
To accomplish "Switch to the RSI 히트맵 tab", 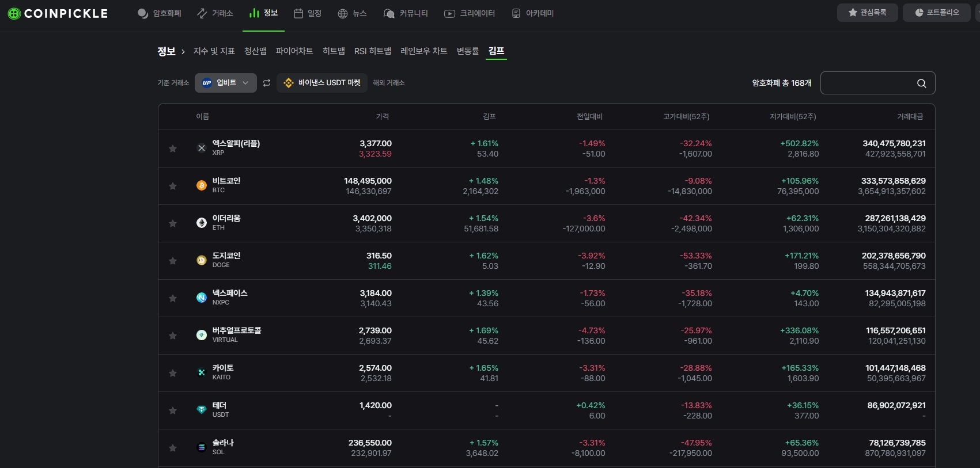I will click(373, 51).
